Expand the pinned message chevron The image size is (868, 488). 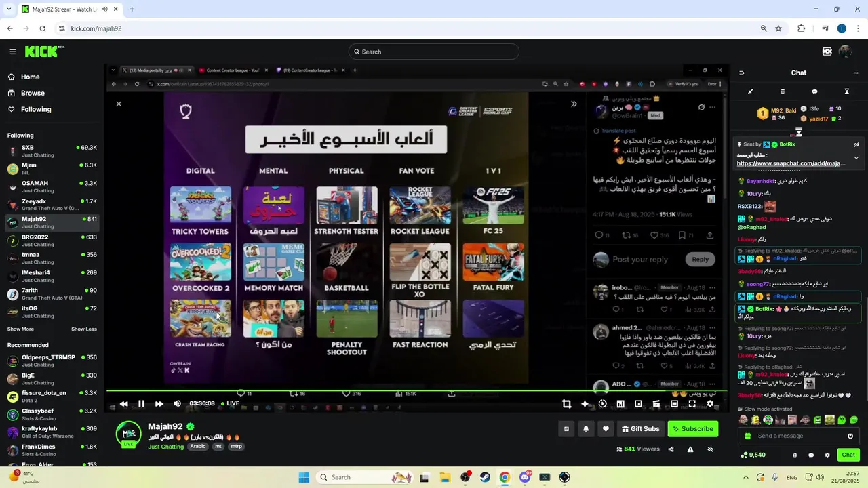point(856,158)
